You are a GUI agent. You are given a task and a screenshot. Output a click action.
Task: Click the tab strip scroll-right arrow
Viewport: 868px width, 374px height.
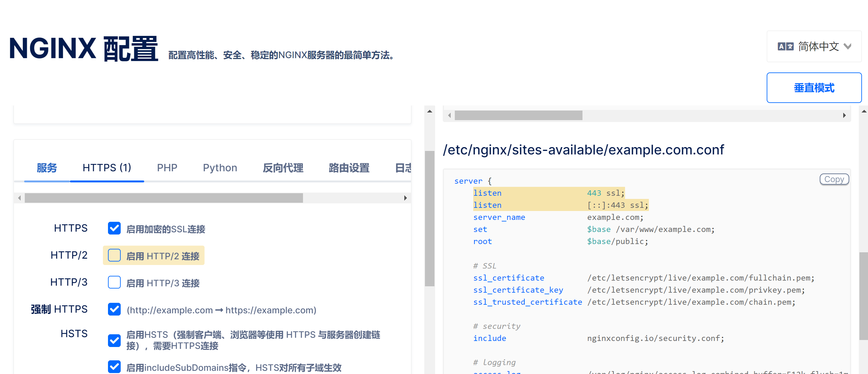[405, 198]
